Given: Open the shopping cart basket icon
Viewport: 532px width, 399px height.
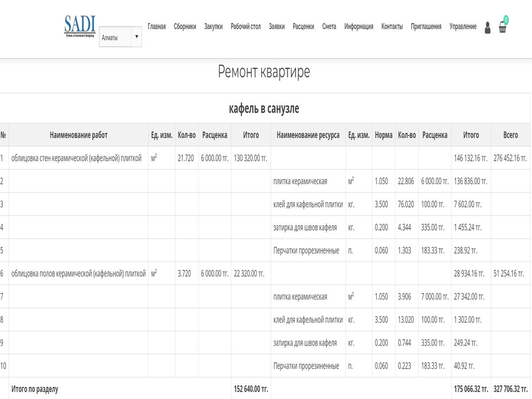Looking at the screenshot, I should [x=502, y=27].
